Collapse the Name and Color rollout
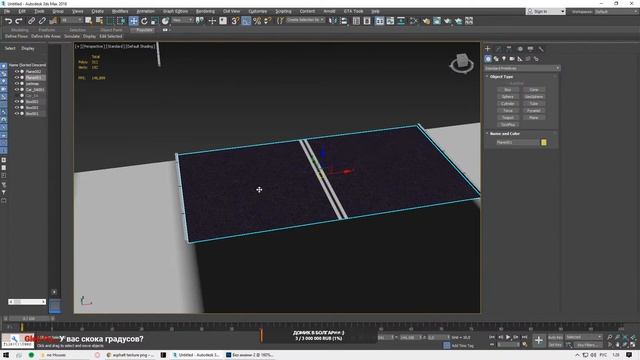Viewport: 640px width, 360px height. (504, 133)
